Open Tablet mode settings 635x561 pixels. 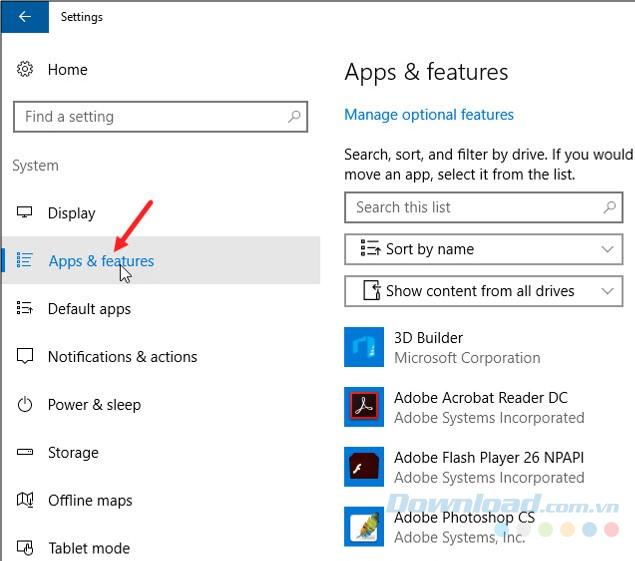(x=89, y=548)
